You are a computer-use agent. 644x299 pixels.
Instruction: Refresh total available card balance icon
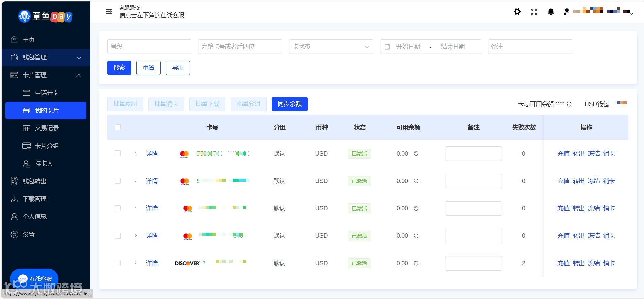pyautogui.click(x=569, y=104)
